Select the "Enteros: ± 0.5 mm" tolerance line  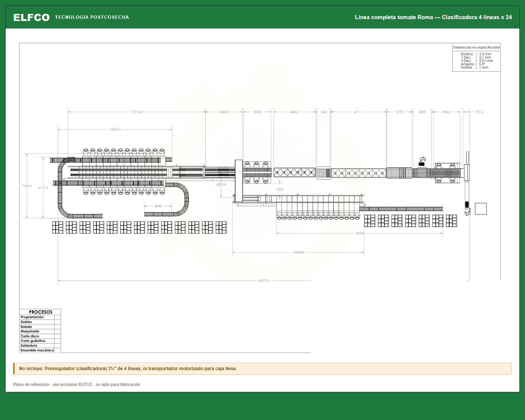(x=476, y=54)
